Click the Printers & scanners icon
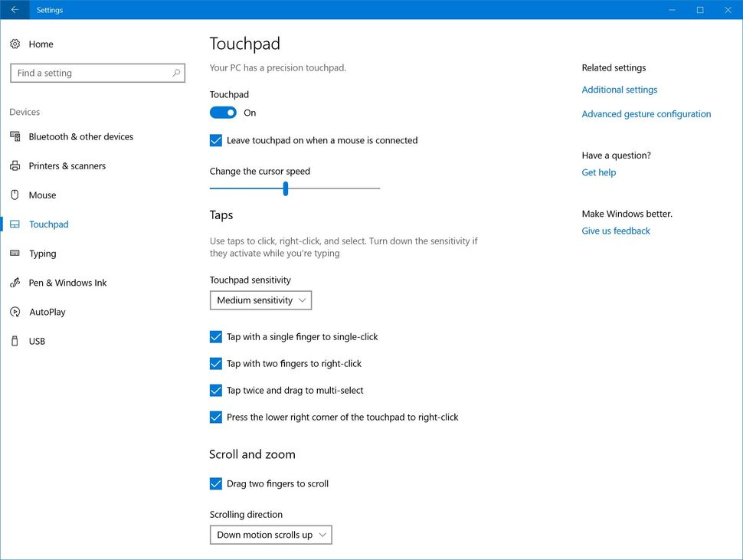 [15, 166]
